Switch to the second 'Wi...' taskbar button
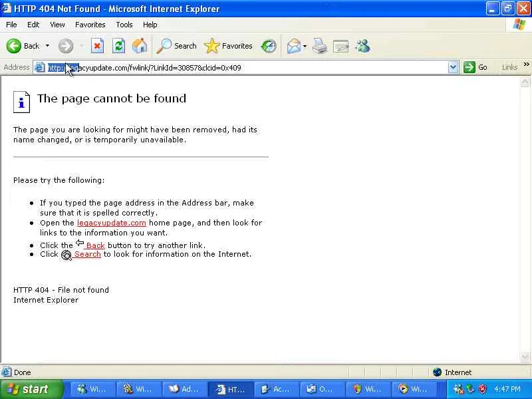The width and height of the screenshot is (532, 399). (138, 390)
